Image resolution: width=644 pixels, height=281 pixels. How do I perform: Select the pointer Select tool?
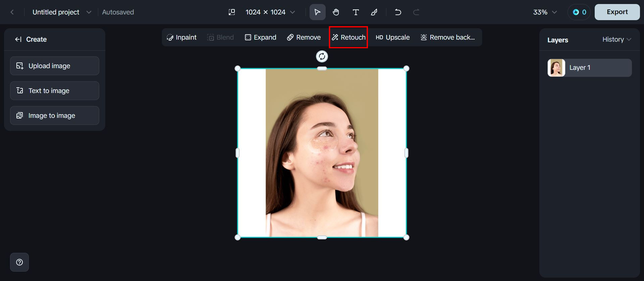pyautogui.click(x=317, y=12)
